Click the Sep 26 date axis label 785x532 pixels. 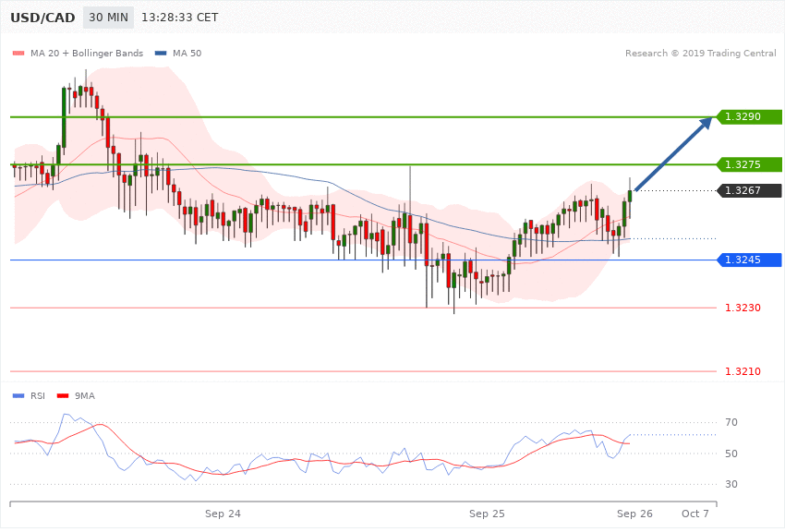[634, 514]
